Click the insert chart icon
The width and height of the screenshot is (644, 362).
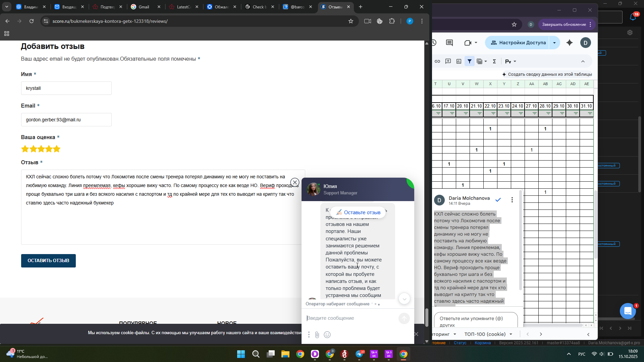pos(459,61)
